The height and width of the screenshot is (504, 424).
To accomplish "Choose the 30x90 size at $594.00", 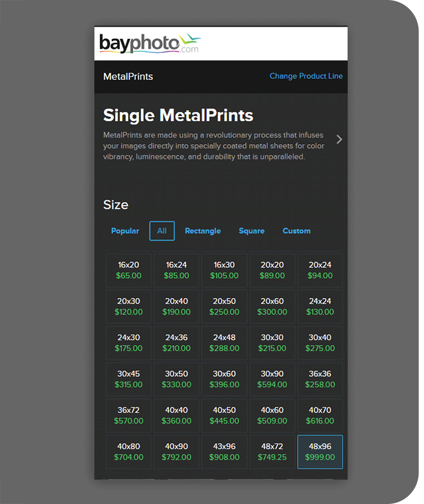I will (272, 379).
